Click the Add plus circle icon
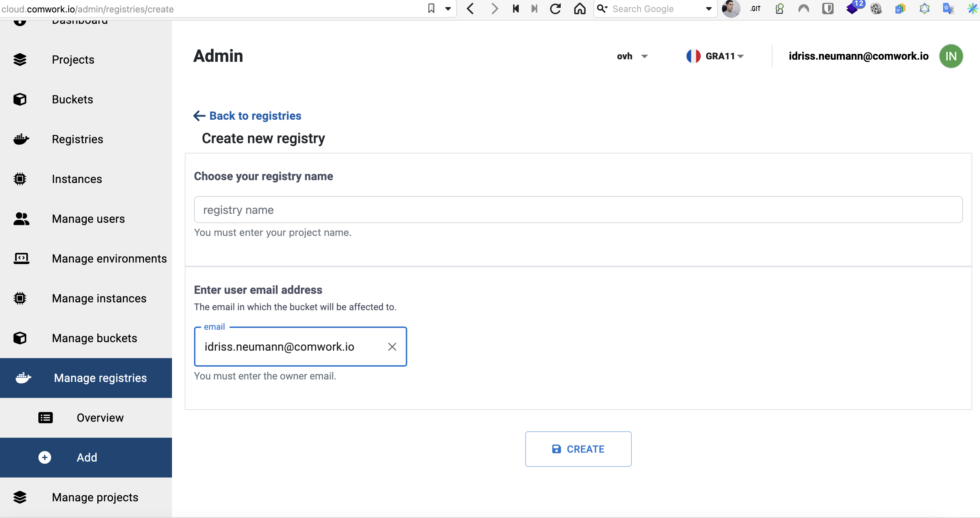Viewport: 980px width, 518px height. pos(45,458)
